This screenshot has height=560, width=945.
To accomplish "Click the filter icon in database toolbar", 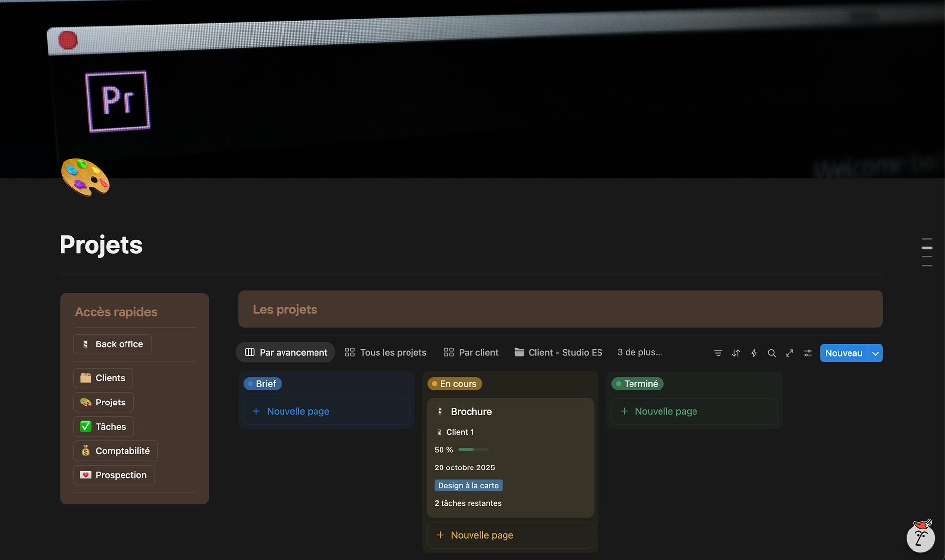I will click(x=718, y=353).
